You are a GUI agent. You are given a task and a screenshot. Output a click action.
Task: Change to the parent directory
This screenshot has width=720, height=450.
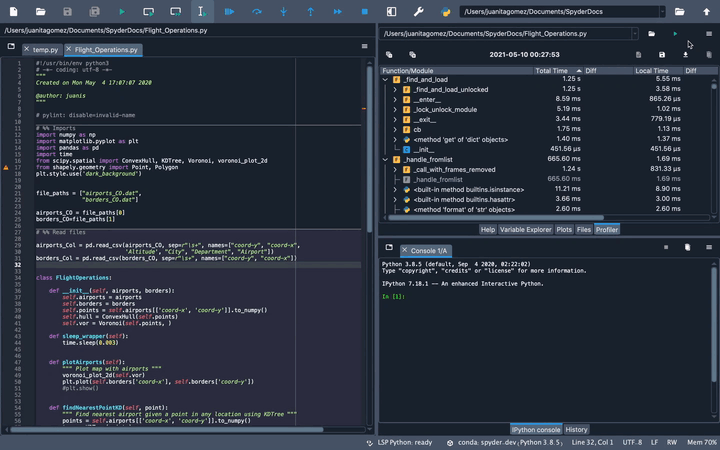[x=706, y=11]
